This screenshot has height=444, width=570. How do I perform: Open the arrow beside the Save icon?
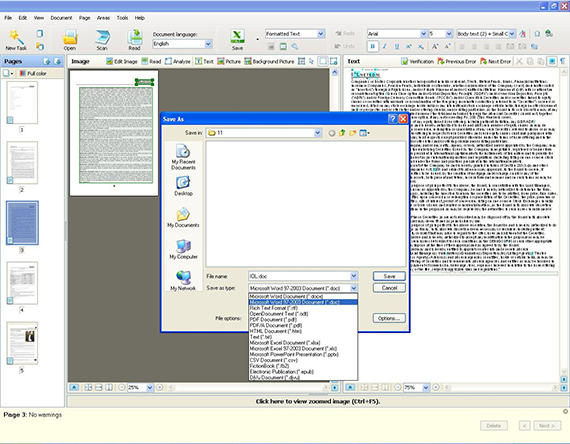coord(258,39)
